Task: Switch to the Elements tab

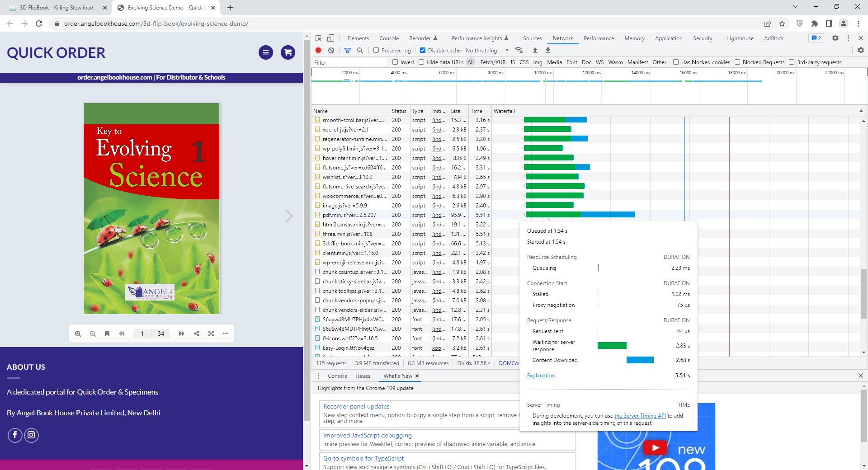Action: click(358, 38)
